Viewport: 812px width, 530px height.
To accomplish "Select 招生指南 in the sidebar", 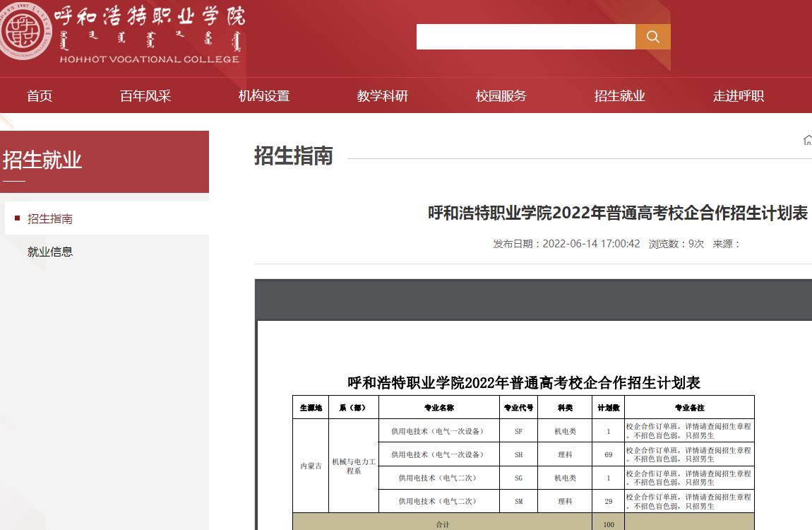I will point(50,218).
